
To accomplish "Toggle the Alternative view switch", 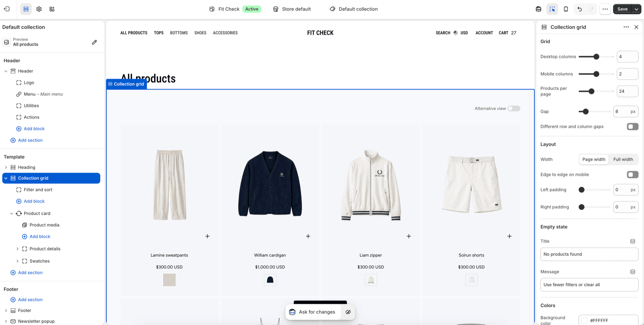I will [x=514, y=109].
